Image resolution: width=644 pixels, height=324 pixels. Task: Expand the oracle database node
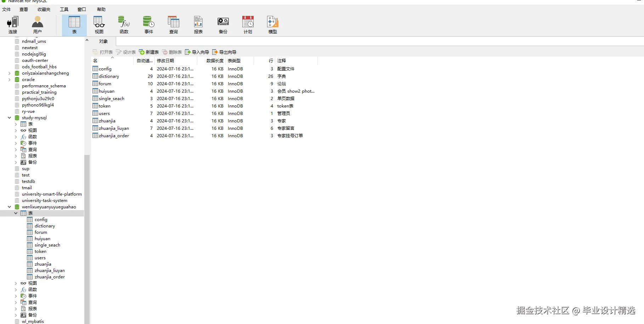coord(10,80)
